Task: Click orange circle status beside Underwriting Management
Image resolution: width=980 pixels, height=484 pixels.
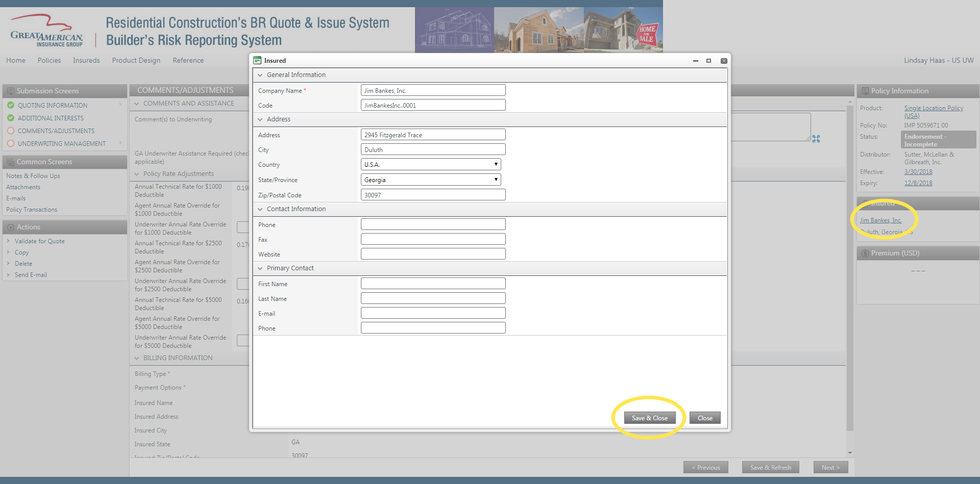Action: click(x=11, y=143)
